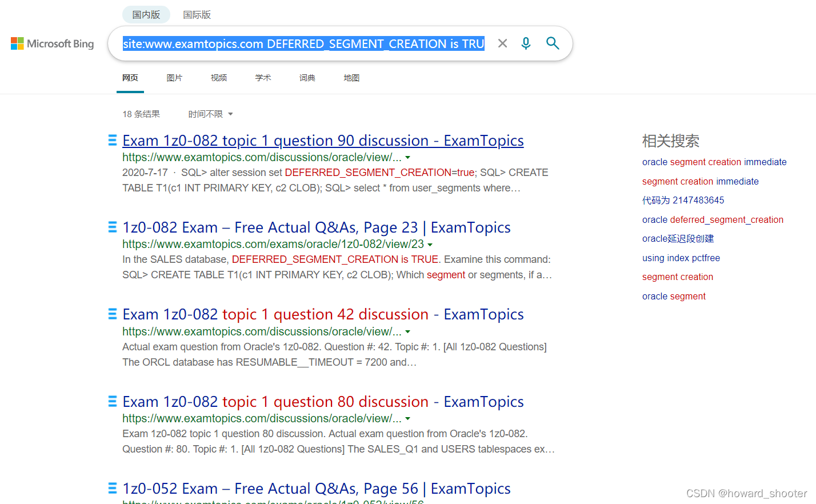Image resolution: width=816 pixels, height=504 pixels.
Task: Click the 相关搜索 related searches heading
Action: (671, 141)
